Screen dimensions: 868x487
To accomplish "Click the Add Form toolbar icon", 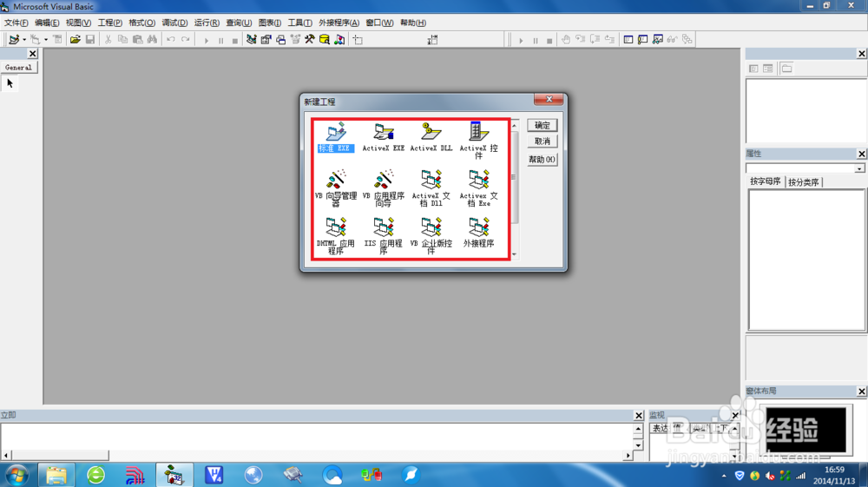I will coord(35,39).
